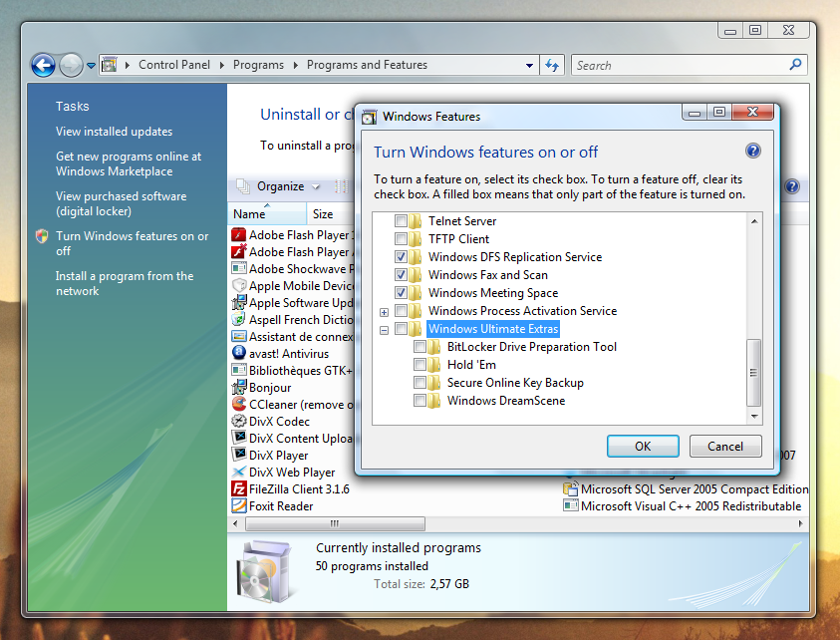Sort programs by the Size column

click(x=330, y=214)
